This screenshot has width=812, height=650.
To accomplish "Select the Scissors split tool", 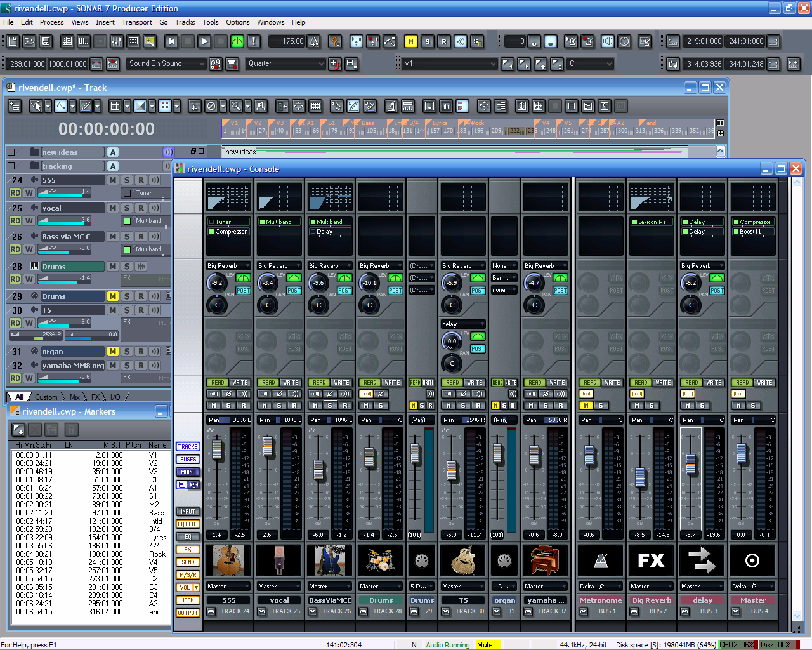I will point(195,106).
